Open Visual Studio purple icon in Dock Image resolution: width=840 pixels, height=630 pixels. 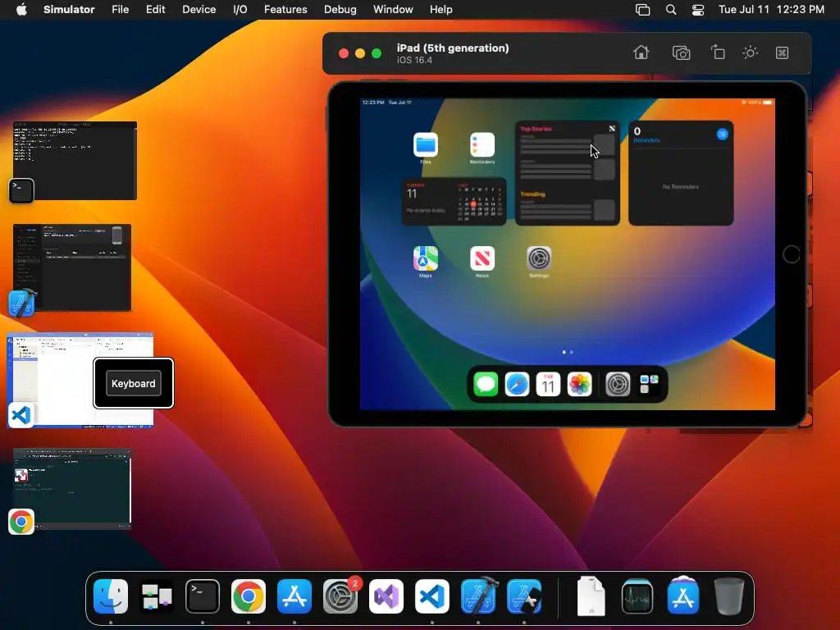386,596
